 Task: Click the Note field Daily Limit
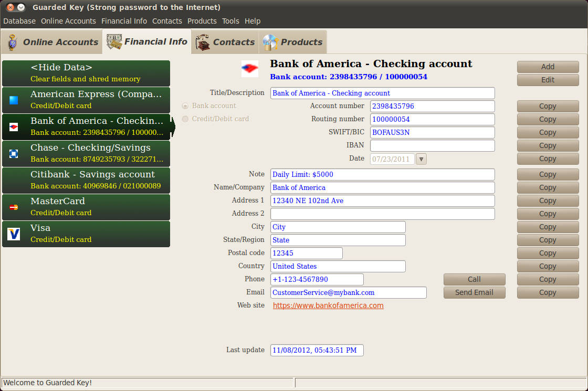pos(383,174)
